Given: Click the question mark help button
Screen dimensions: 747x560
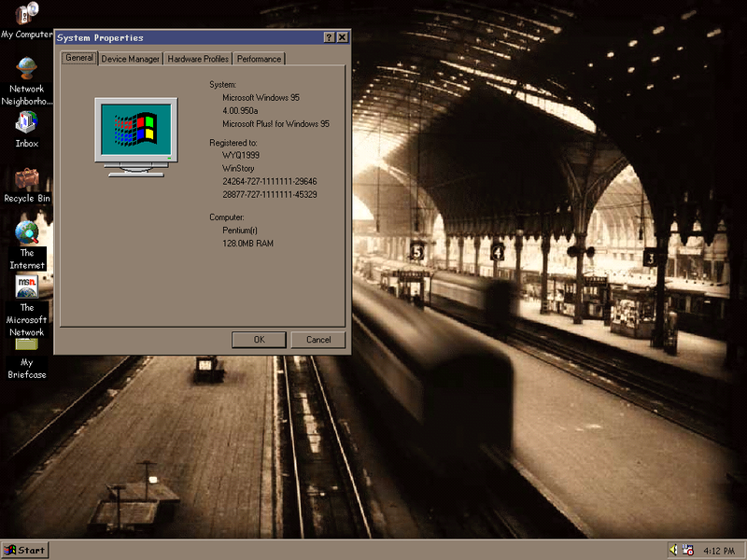Looking at the screenshot, I should tap(329, 37).
